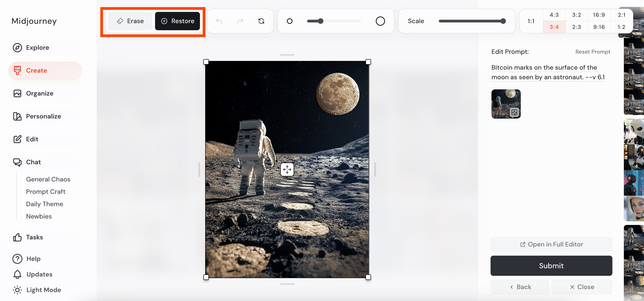644x301 pixels.
Task: Open the Explore compass page
Action: click(x=38, y=47)
